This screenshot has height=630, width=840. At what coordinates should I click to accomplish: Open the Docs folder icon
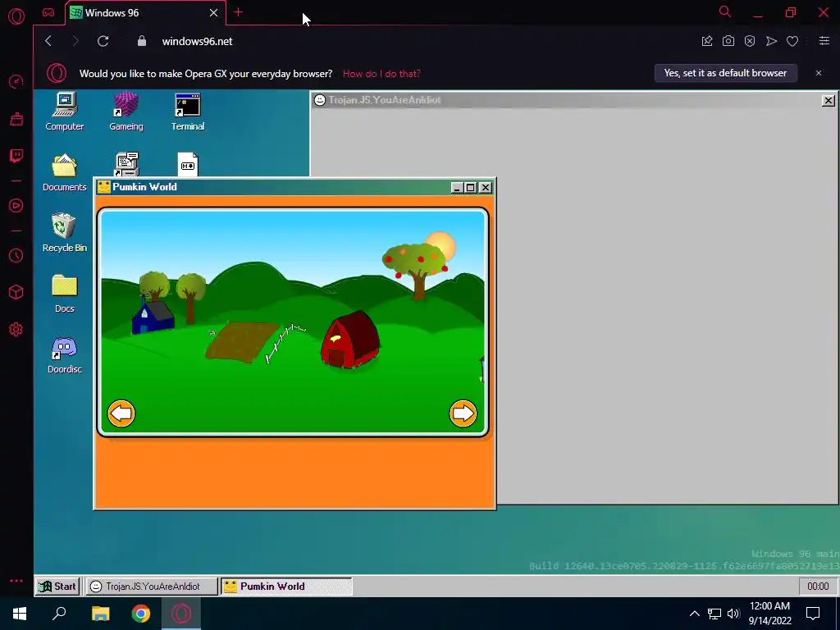click(64, 294)
